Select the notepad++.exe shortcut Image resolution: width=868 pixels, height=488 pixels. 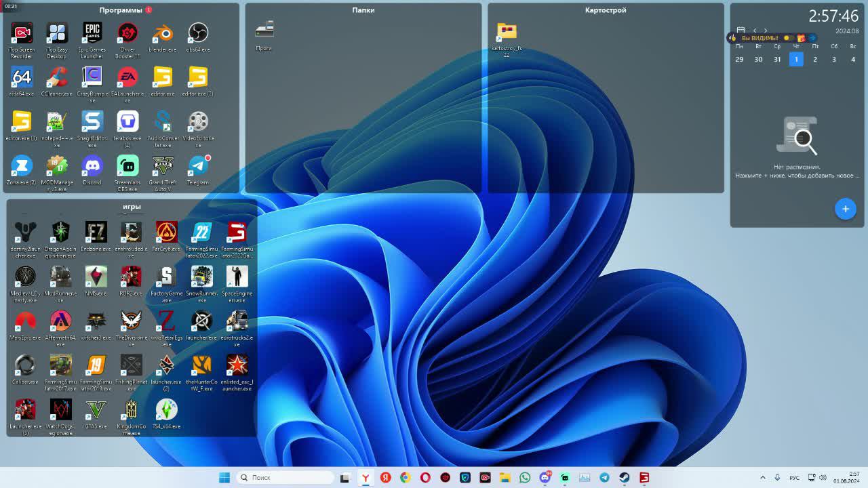coord(57,129)
